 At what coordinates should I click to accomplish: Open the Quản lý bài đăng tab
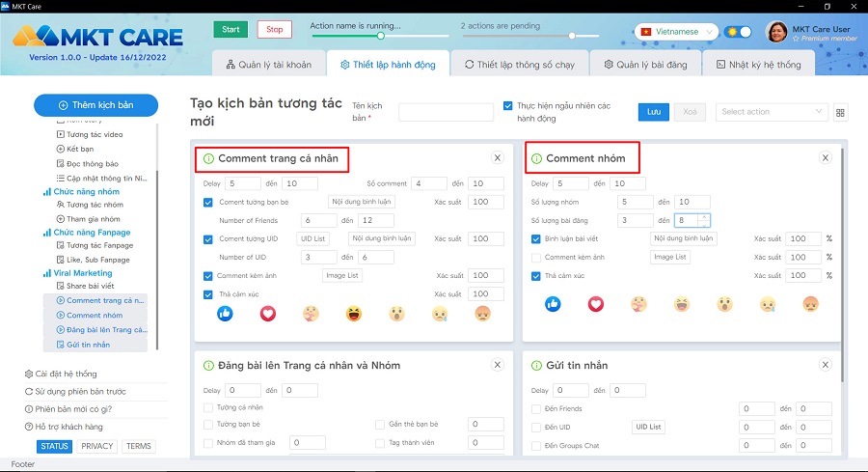point(645,65)
